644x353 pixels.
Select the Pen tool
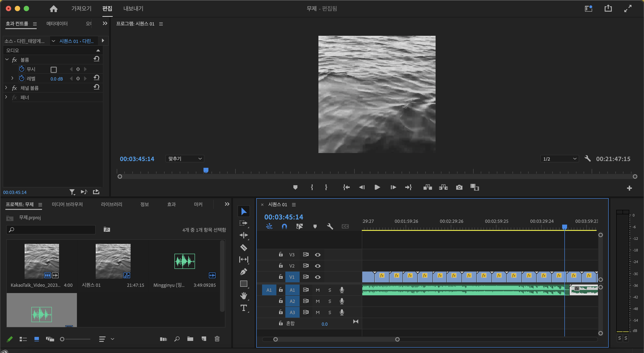click(x=244, y=271)
